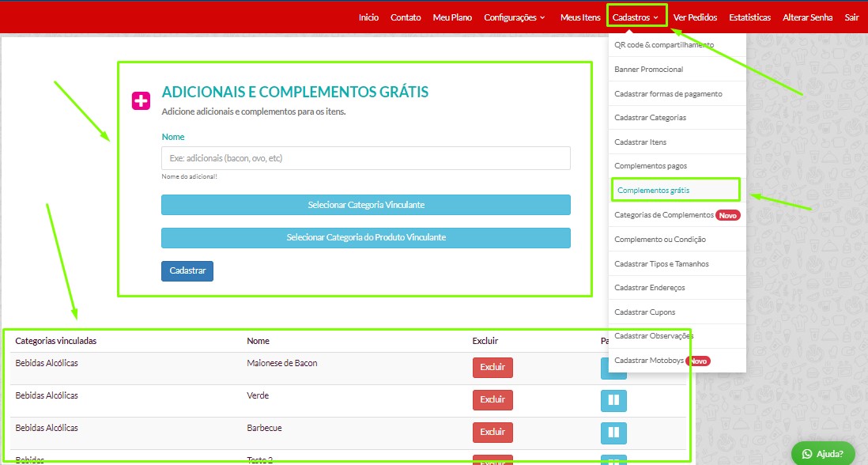Go to Ver Pedidos in navbar
This screenshot has height=465, width=868.
[x=695, y=17]
